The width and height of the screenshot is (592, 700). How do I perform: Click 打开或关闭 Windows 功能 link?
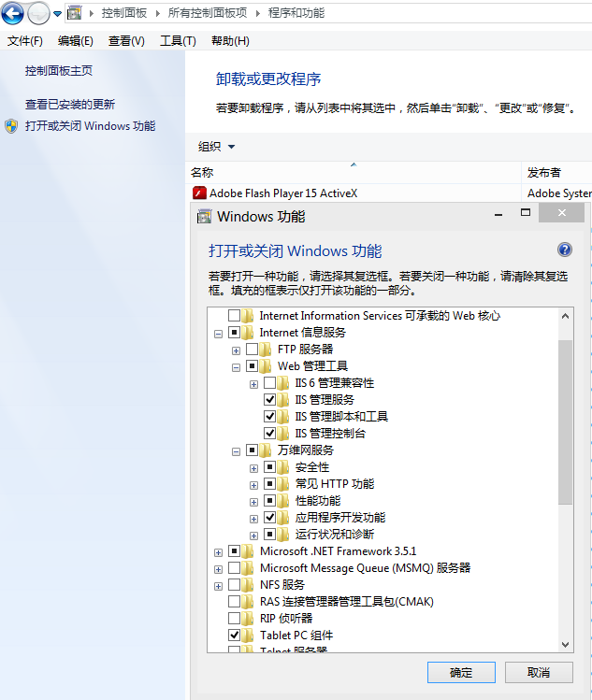pos(91,126)
